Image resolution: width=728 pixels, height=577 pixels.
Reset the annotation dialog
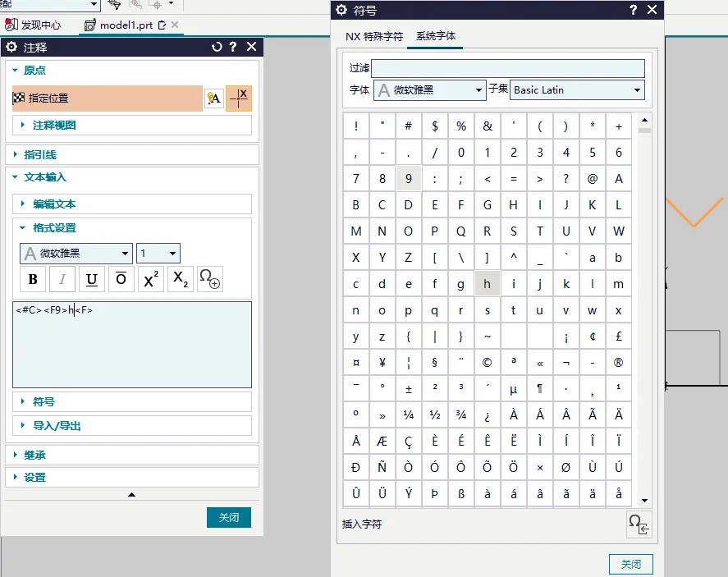click(217, 47)
